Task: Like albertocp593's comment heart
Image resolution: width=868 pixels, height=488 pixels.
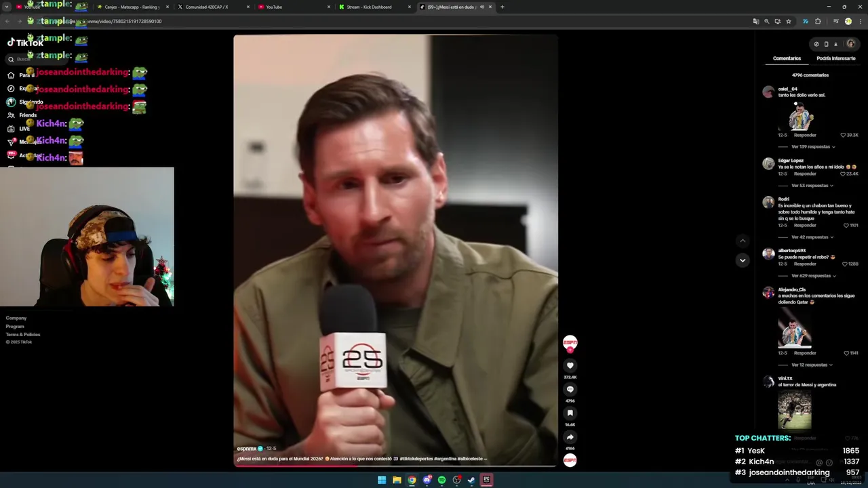Action: [844, 264]
